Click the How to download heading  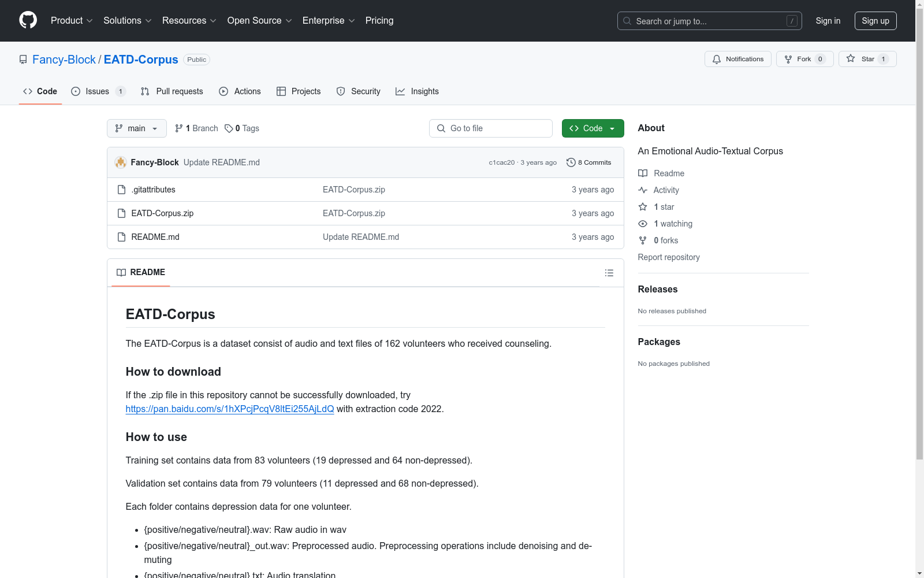tap(173, 372)
